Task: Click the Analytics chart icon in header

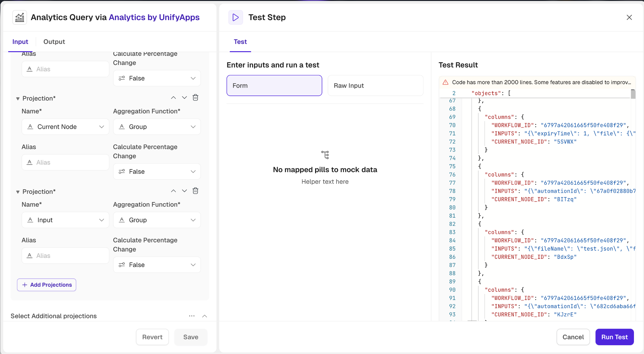Action: pyautogui.click(x=19, y=17)
